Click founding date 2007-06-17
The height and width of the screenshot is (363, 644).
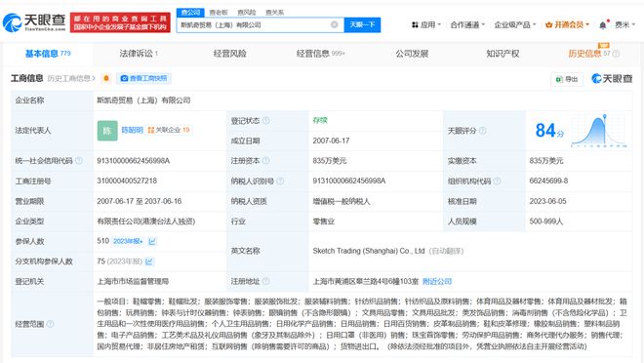pyautogui.click(x=331, y=141)
